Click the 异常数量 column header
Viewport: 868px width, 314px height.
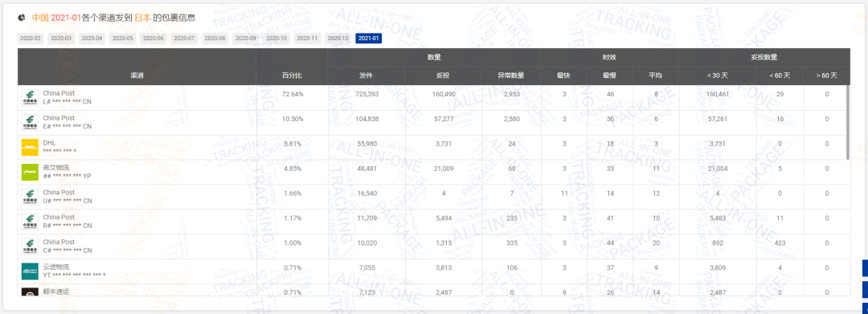[510, 75]
